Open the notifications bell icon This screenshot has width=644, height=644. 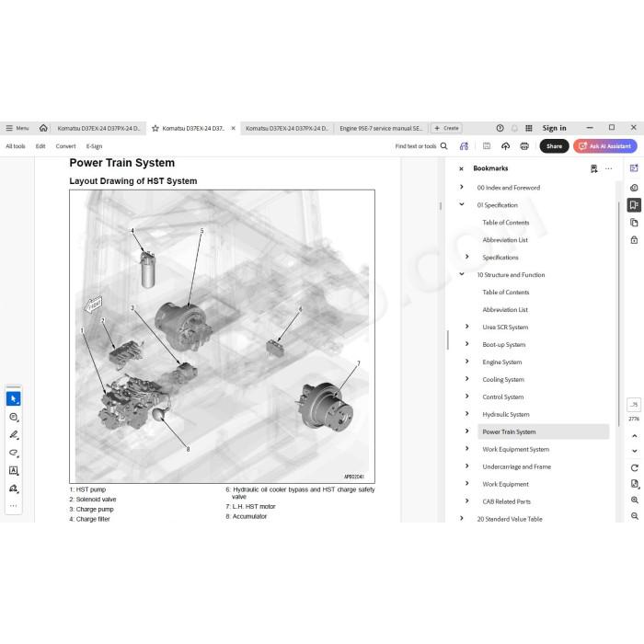(x=514, y=128)
